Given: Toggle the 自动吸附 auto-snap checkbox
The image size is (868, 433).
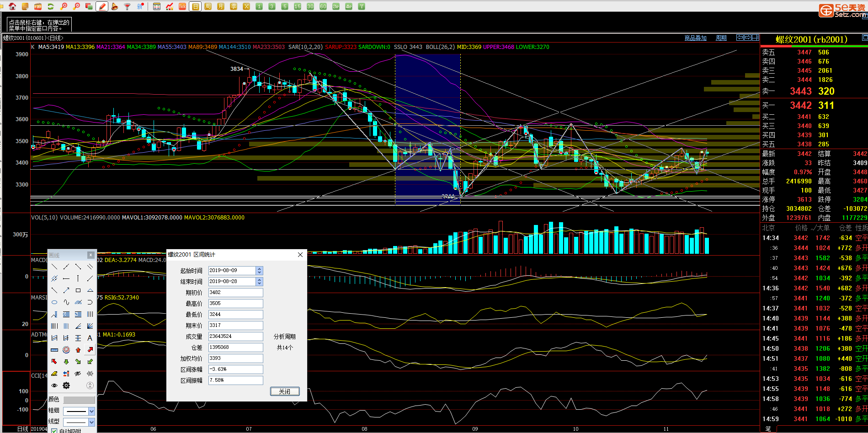Looking at the screenshot, I should (54, 431).
